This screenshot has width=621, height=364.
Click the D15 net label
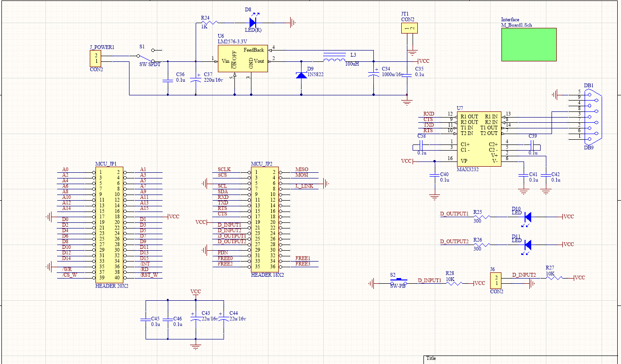(144, 258)
